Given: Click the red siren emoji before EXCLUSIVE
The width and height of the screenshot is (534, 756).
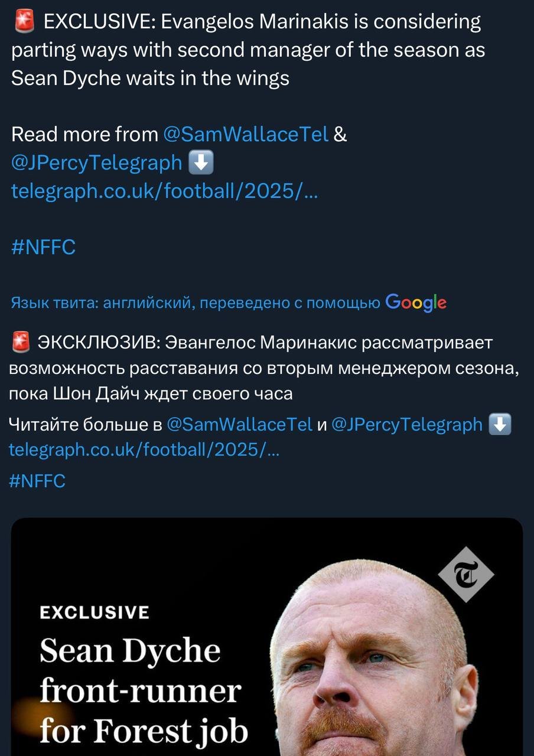Looking at the screenshot, I should pyautogui.click(x=24, y=22).
